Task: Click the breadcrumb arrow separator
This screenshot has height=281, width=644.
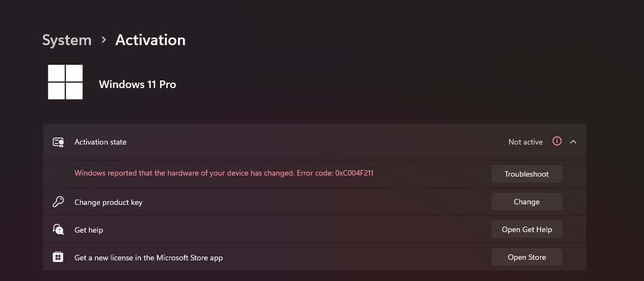Action: tap(103, 40)
